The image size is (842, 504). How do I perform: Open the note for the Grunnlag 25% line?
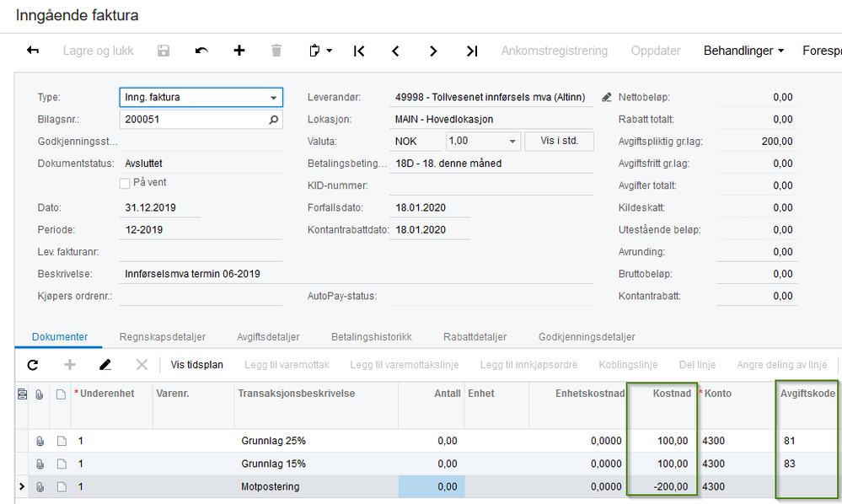coord(62,441)
